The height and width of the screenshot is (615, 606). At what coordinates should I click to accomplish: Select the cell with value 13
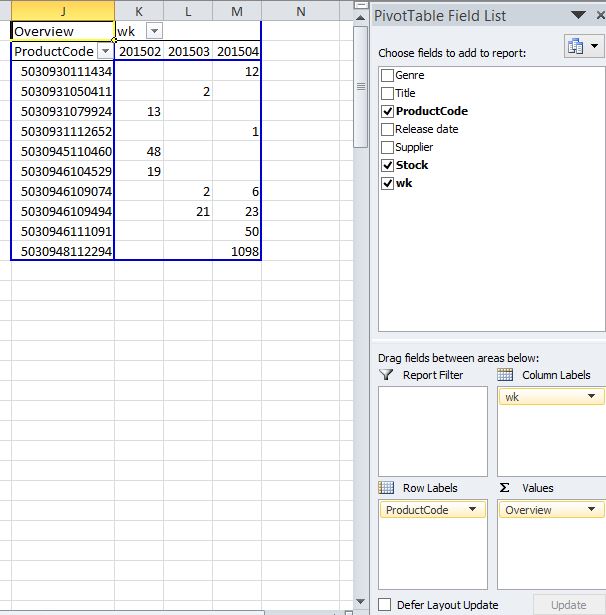[x=139, y=111]
